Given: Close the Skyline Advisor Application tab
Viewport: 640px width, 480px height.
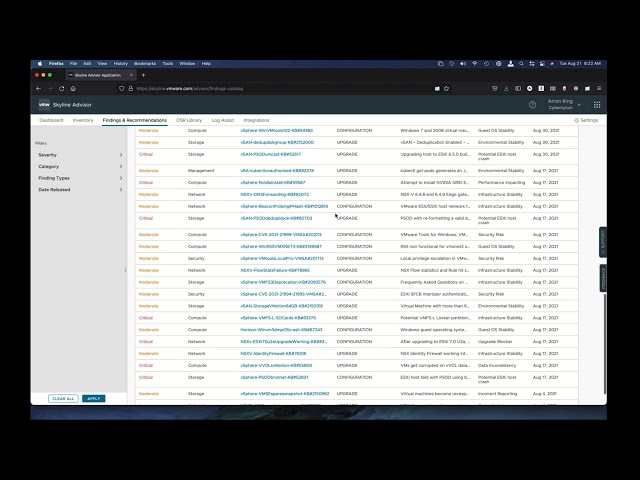Looking at the screenshot, I should tap(131, 75).
